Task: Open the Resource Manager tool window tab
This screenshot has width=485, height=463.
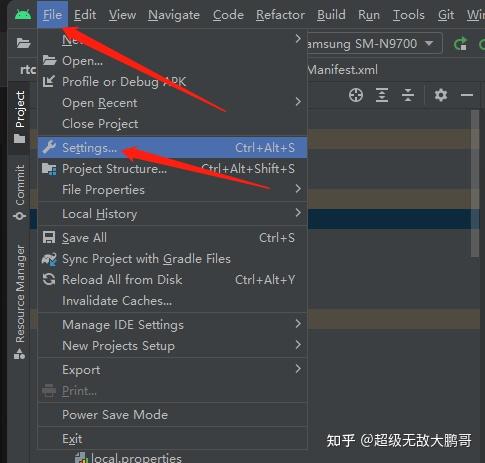Action: coord(19,302)
